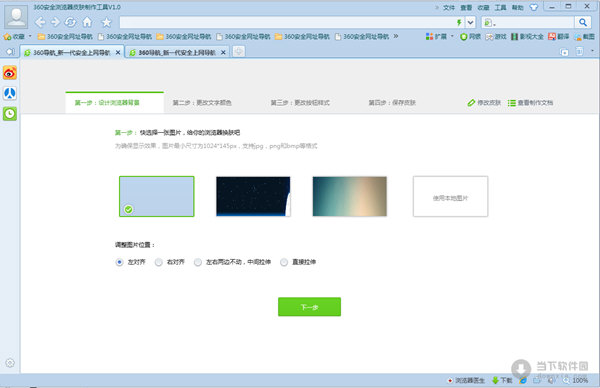Viewport: 600px width, 388px height.
Task: Select the 直接拉伸 radio button
Action: pos(284,262)
